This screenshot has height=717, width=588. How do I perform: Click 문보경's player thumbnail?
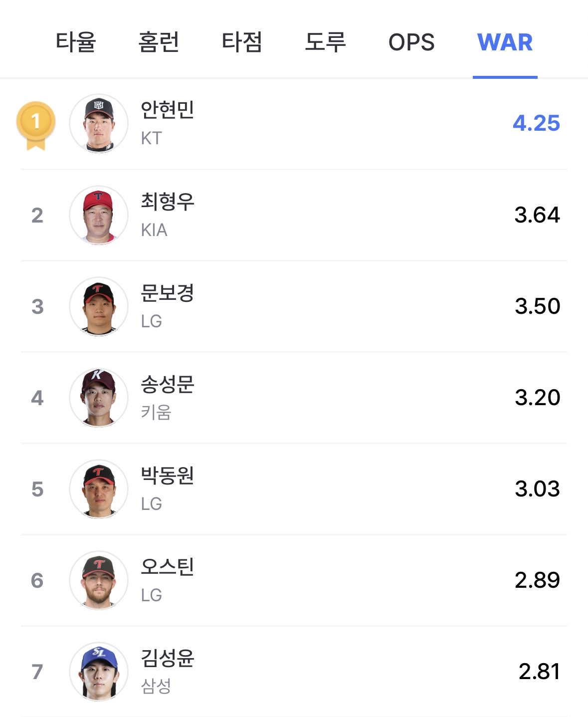point(99,306)
